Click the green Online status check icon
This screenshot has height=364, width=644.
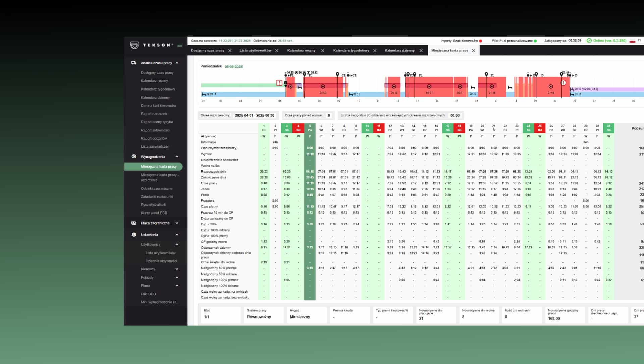[x=589, y=41]
